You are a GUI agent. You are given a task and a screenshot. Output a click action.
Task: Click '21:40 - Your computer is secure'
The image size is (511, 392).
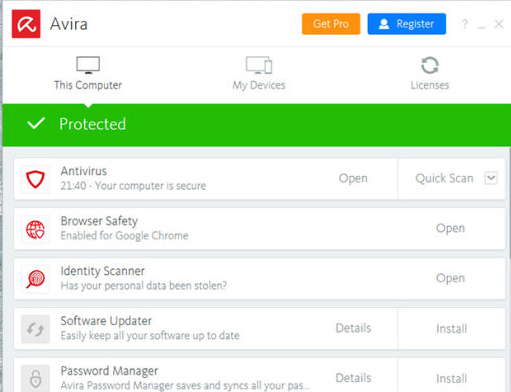[x=133, y=186]
